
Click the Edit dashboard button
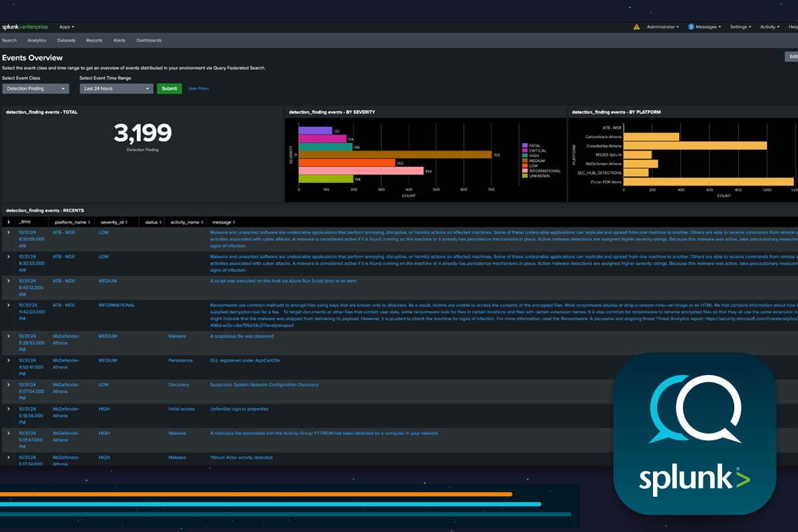click(791, 57)
